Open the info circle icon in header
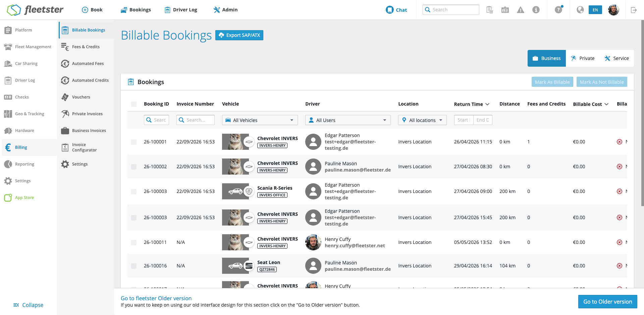 [536, 10]
